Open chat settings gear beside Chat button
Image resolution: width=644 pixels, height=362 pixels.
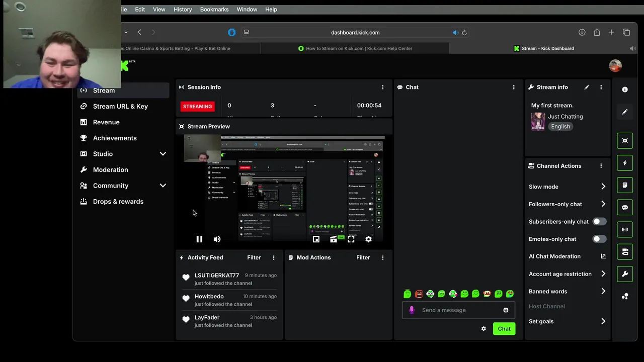point(484,329)
